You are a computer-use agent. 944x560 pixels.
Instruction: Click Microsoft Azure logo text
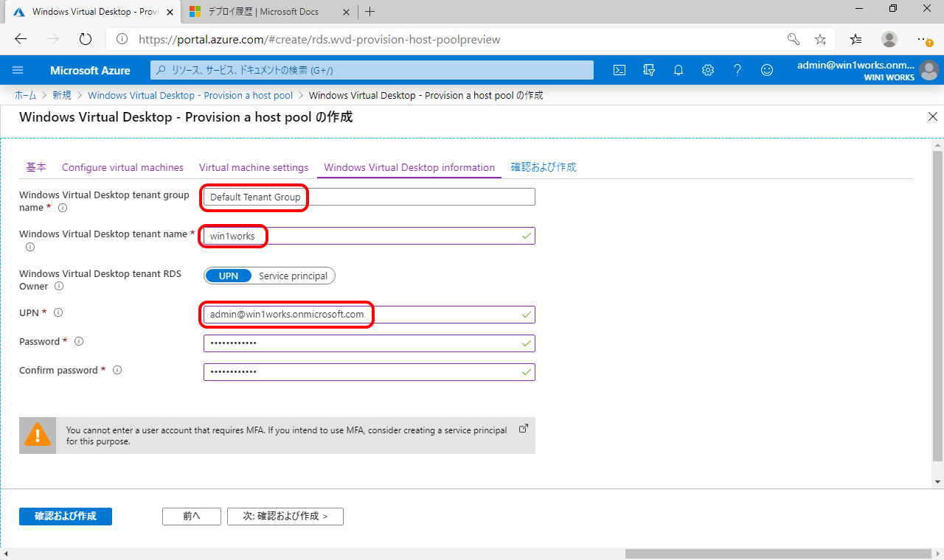coord(90,70)
